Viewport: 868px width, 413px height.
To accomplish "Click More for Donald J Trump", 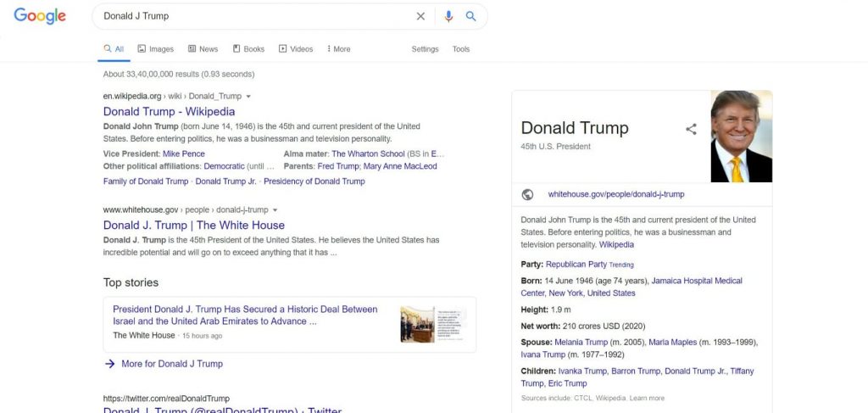I will tap(172, 364).
